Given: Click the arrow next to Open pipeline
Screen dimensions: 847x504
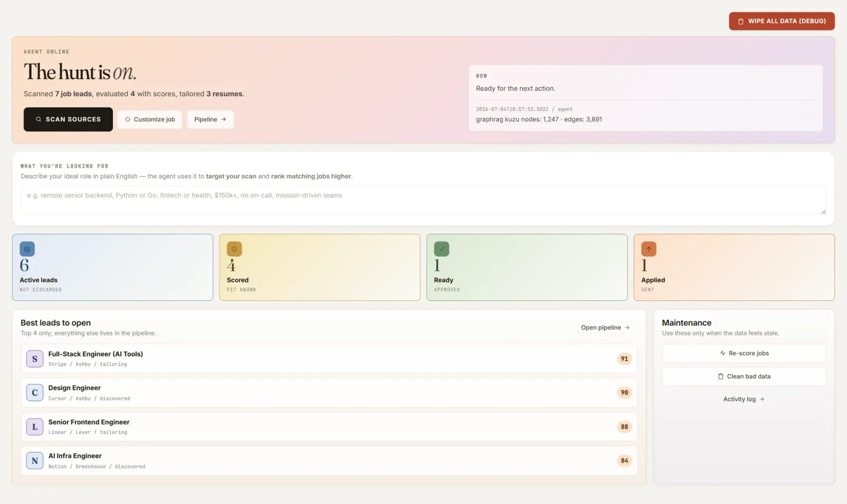Looking at the screenshot, I should tap(627, 328).
